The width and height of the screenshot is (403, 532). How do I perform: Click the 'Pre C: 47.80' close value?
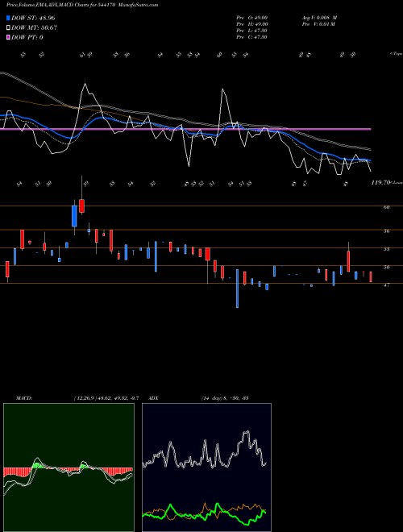coord(252,37)
